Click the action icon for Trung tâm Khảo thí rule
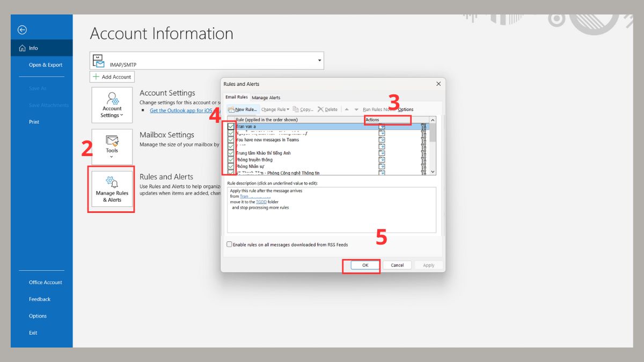644x362 pixels. point(382,153)
